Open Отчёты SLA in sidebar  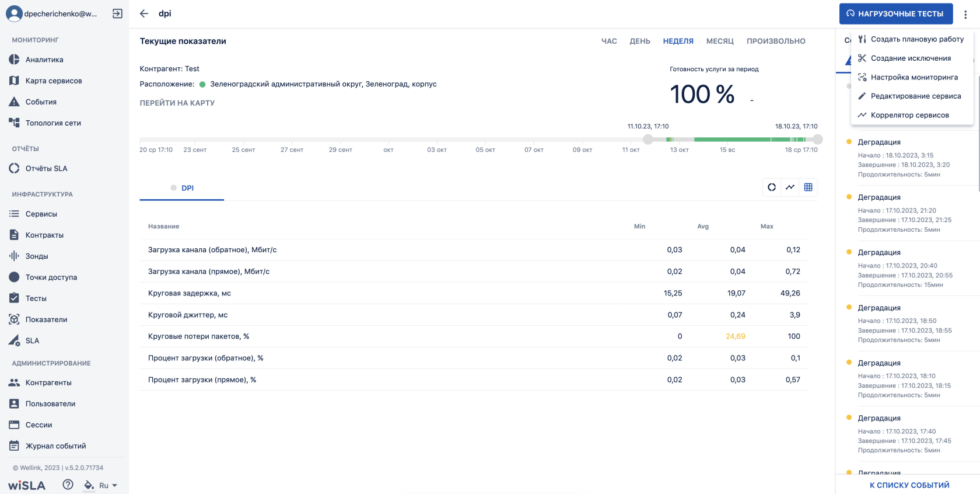point(46,168)
